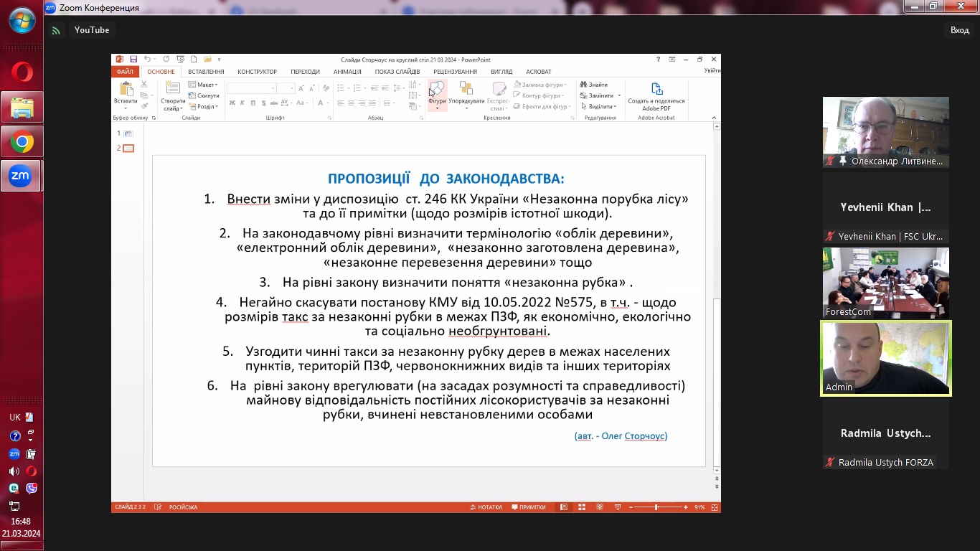Click the spell check icon in status bar

pos(158,507)
